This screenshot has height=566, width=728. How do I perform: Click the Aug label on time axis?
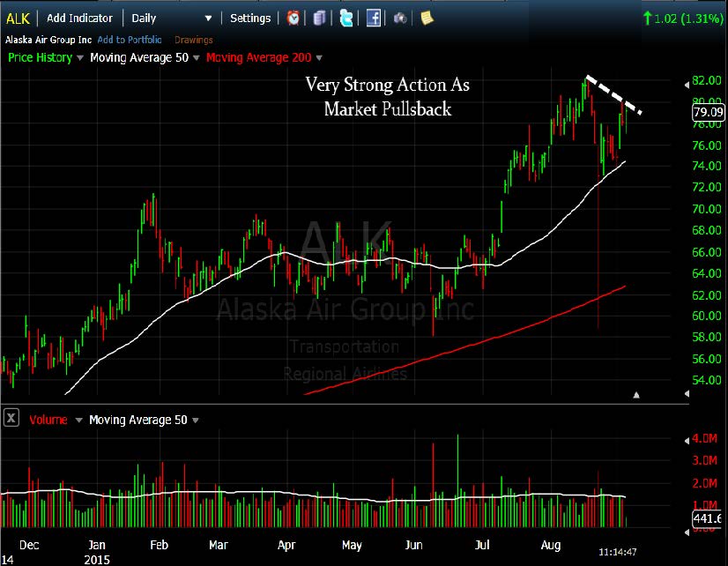click(551, 545)
